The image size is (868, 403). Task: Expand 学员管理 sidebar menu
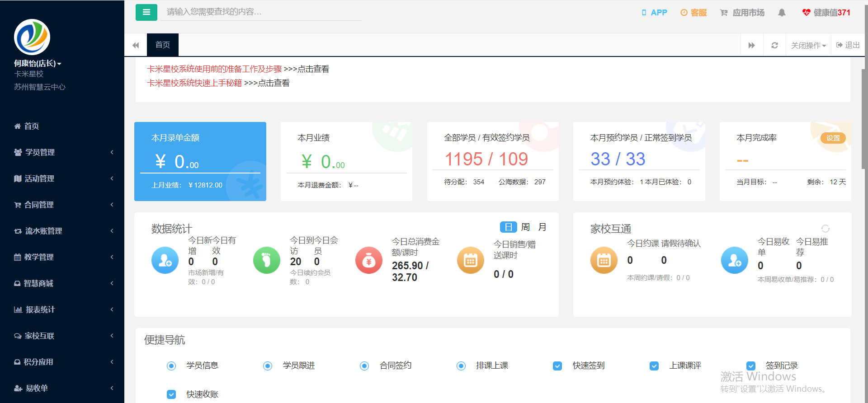[x=62, y=152]
